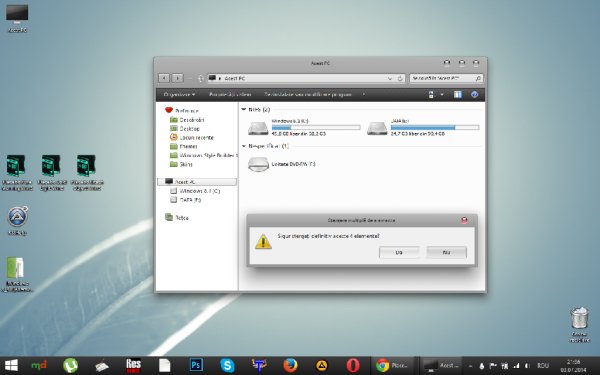This screenshot has width=600, height=375.
Task: Expand the address bar history chevron
Action: coord(390,78)
